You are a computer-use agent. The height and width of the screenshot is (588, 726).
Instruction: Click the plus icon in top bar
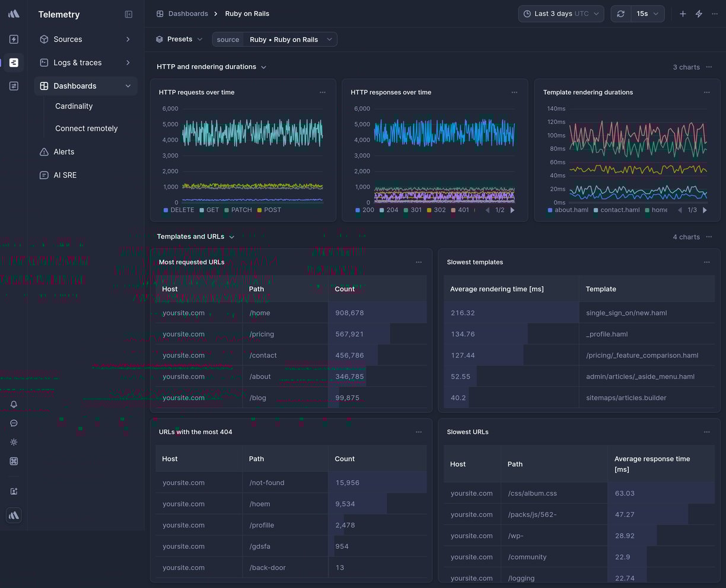683,14
